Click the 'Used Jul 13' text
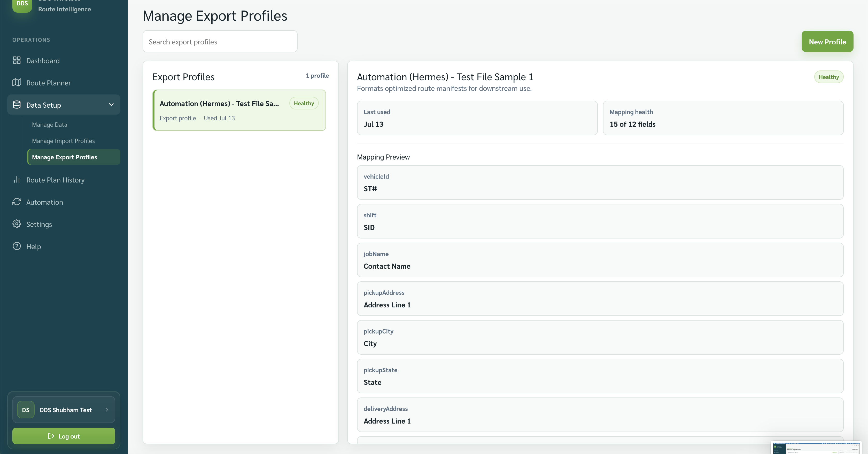Viewport: 868px width, 454px height. pos(219,118)
